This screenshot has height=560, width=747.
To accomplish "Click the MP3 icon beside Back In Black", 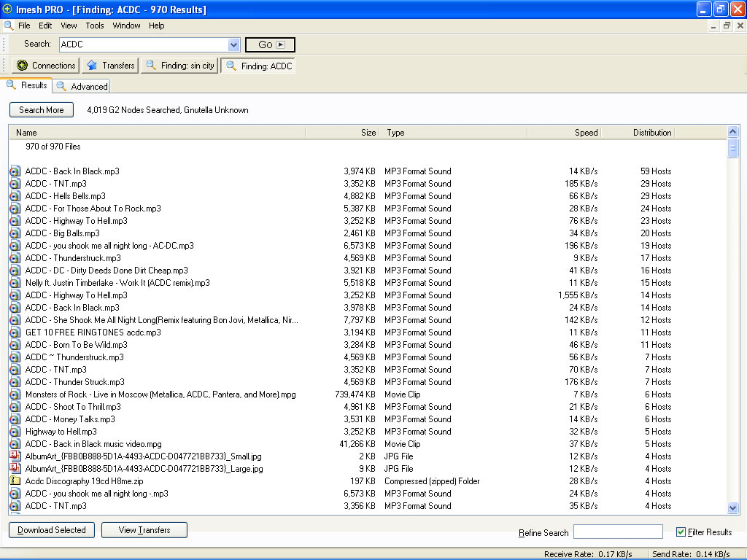I will coord(15,171).
